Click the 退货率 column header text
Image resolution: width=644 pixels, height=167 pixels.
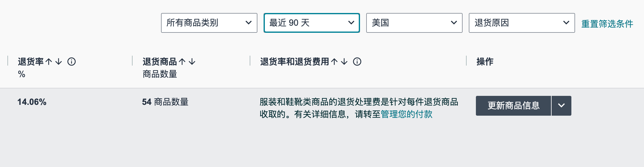[31, 62]
